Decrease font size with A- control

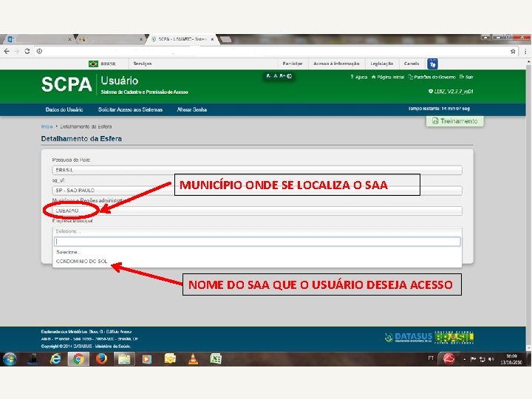[268, 76]
